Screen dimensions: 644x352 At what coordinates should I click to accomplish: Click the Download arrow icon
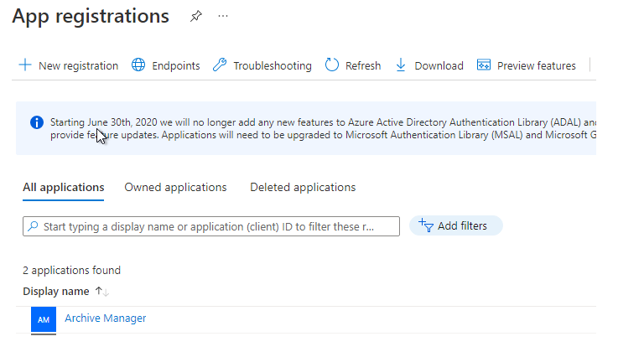click(x=401, y=65)
